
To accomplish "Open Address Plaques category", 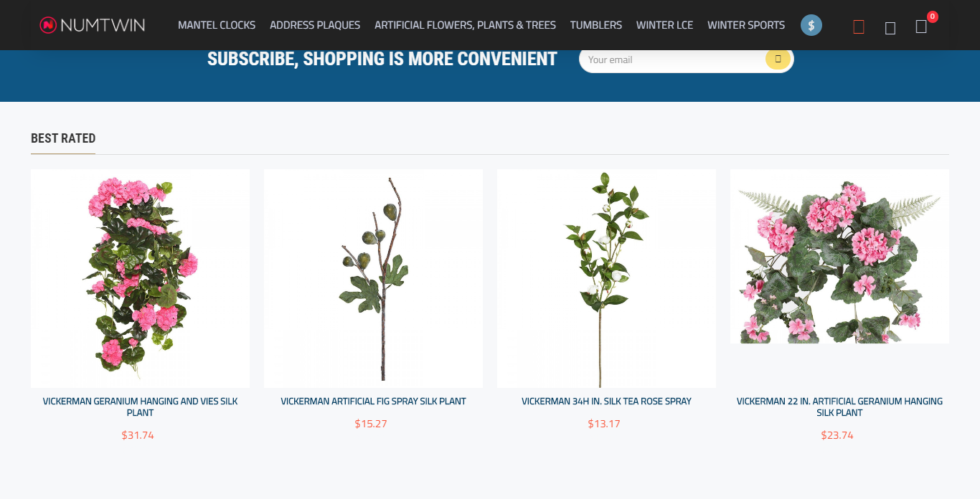I will coord(315,25).
